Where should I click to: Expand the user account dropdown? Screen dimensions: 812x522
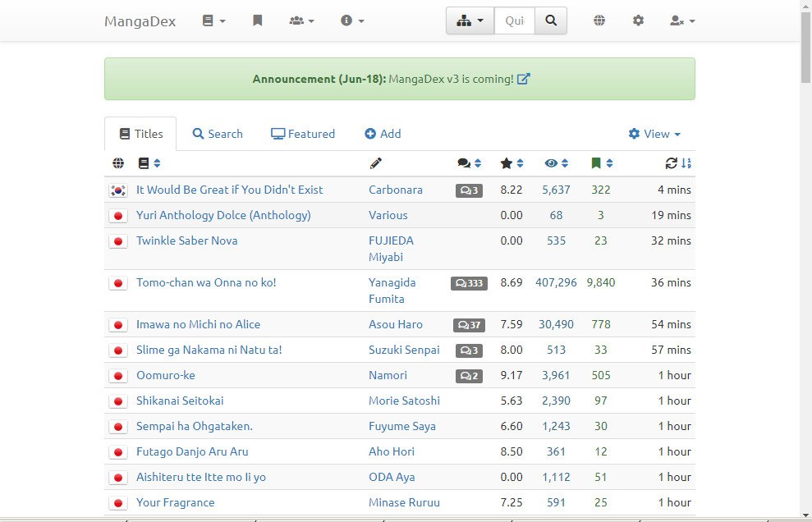coord(682,21)
